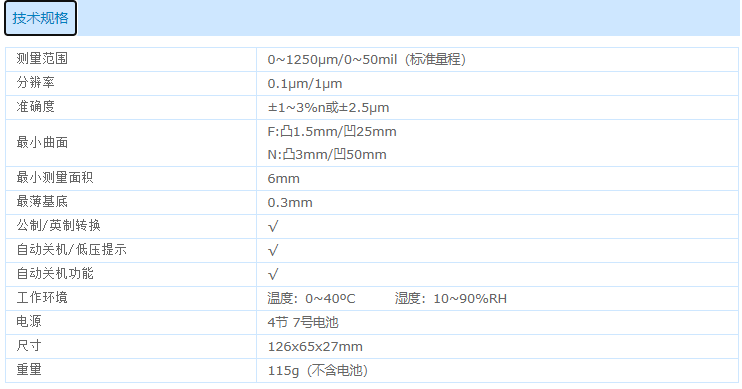742x389 pixels.
Task: Click the 重量 value 115g (不含电池)
Action: [x=318, y=371]
